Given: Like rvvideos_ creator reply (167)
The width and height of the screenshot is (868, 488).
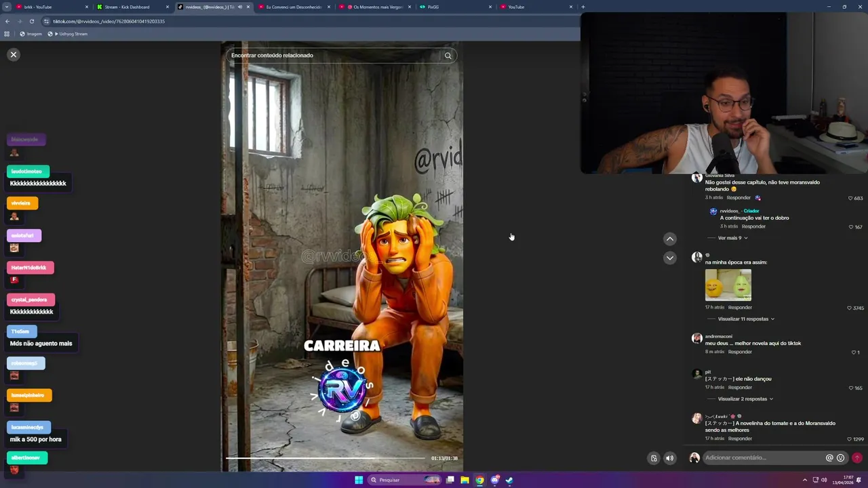Looking at the screenshot, I should 850,227.
